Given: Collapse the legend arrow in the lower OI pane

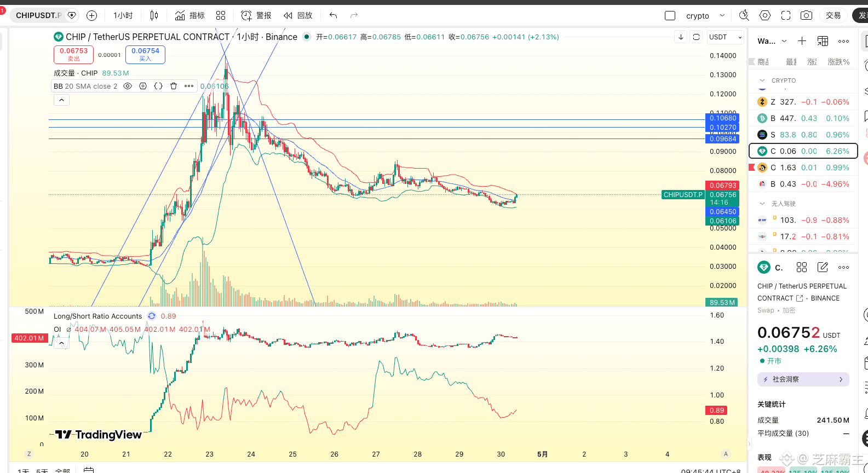Looking at the screenshot, I should pyautogui.click(x=61, y=343).
